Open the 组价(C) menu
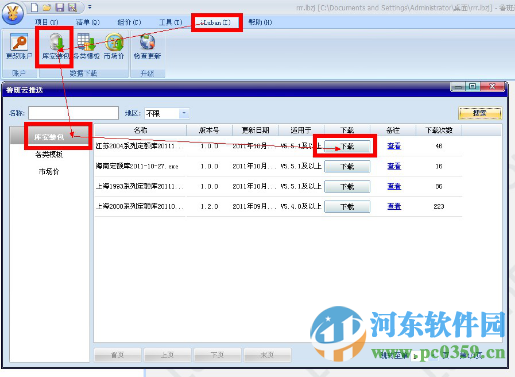Screen dimensions: 515x377 click(129, 22)
